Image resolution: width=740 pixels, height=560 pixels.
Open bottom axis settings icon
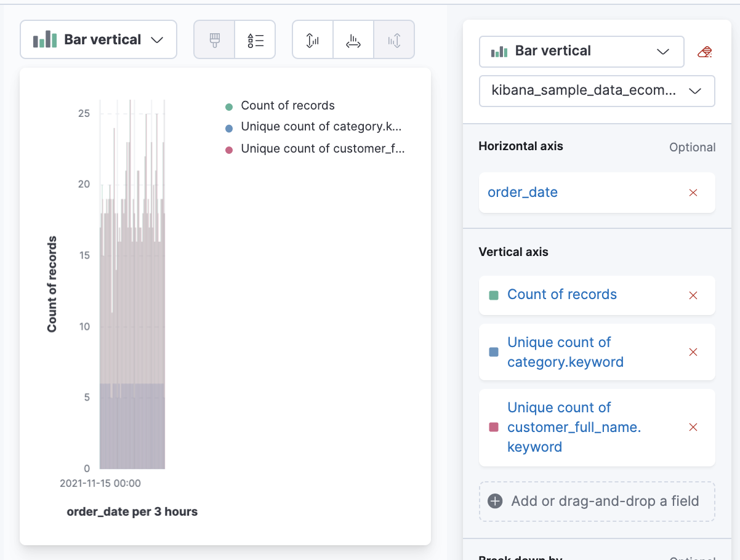(x=353, y=39)
